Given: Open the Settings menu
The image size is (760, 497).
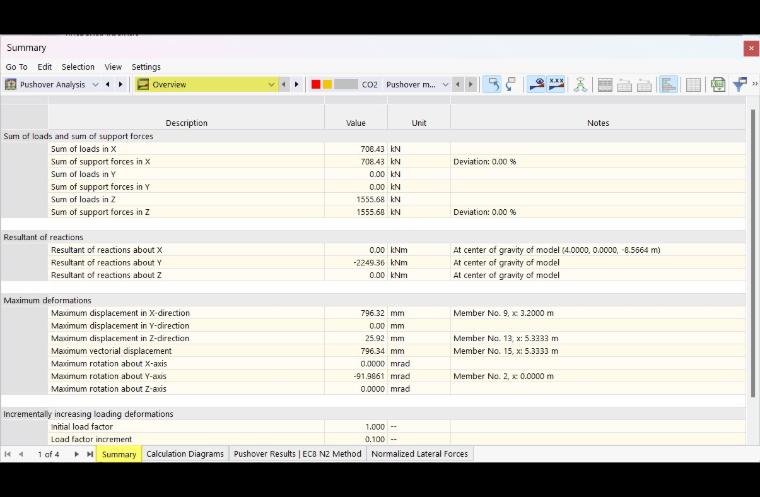Looking at the screenshot, I should [x=146, y=67].
